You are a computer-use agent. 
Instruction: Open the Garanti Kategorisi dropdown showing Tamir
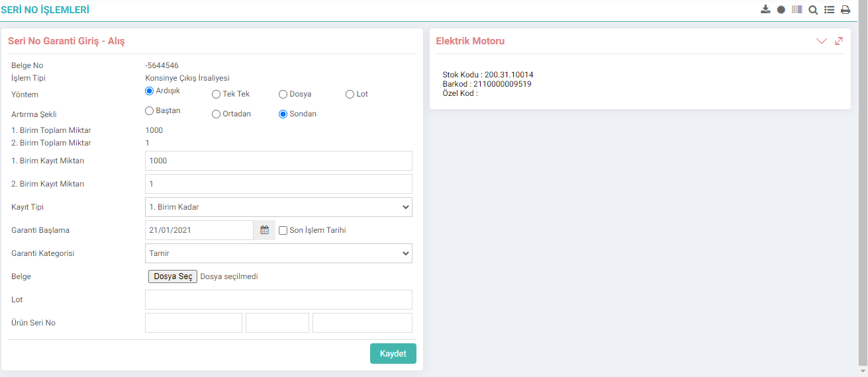[x=279, y=253]
